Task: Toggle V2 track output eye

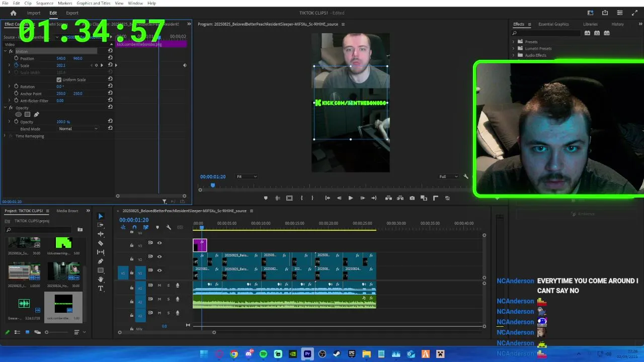Action: [x=159, y=256]
